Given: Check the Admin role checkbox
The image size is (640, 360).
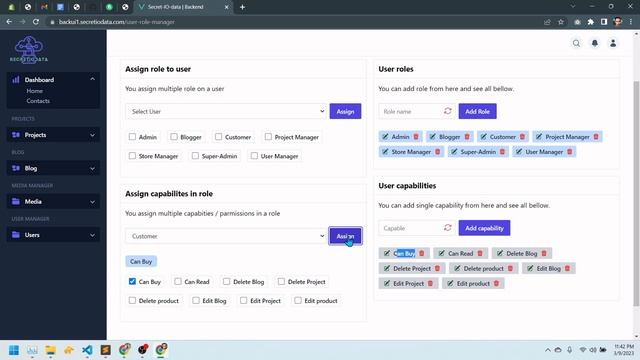Looking at the screenshot, I should pyautogui.click(x=132, y=137).
